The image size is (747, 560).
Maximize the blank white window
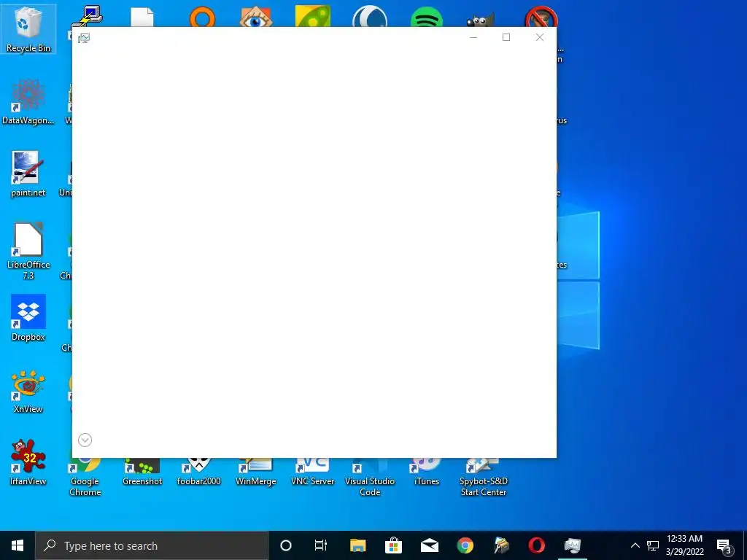pyautogui.click(x=506, y=37)
